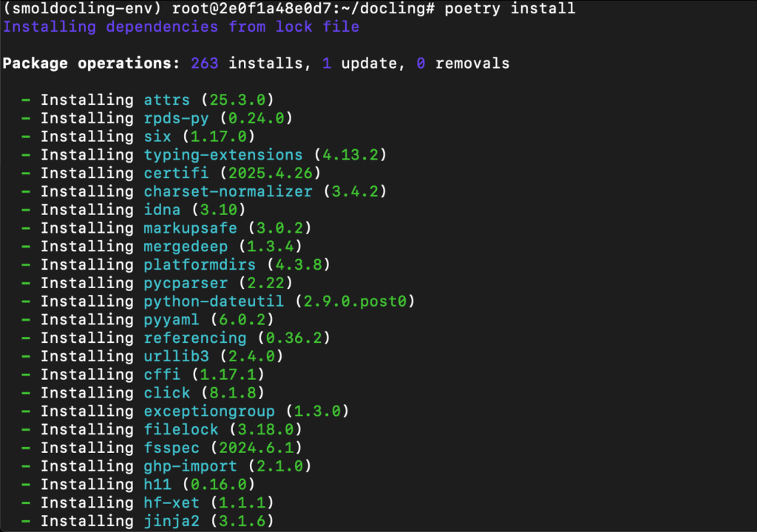Viewport: 757px width, 532px height.
Task: Click package name 'six'
Action: 157,137
